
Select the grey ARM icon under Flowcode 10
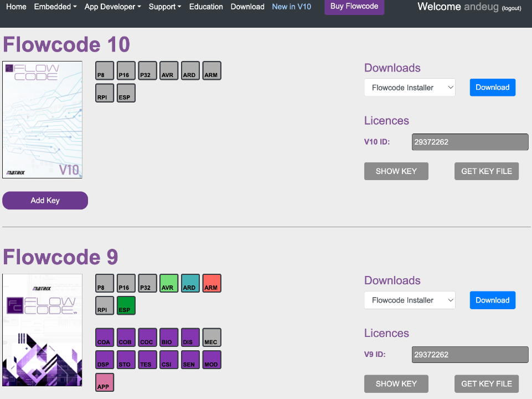[x=212, y=70]
